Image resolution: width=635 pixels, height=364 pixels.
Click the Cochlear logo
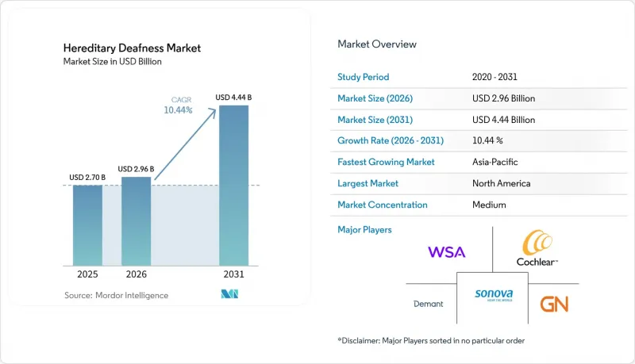(537, 248)
